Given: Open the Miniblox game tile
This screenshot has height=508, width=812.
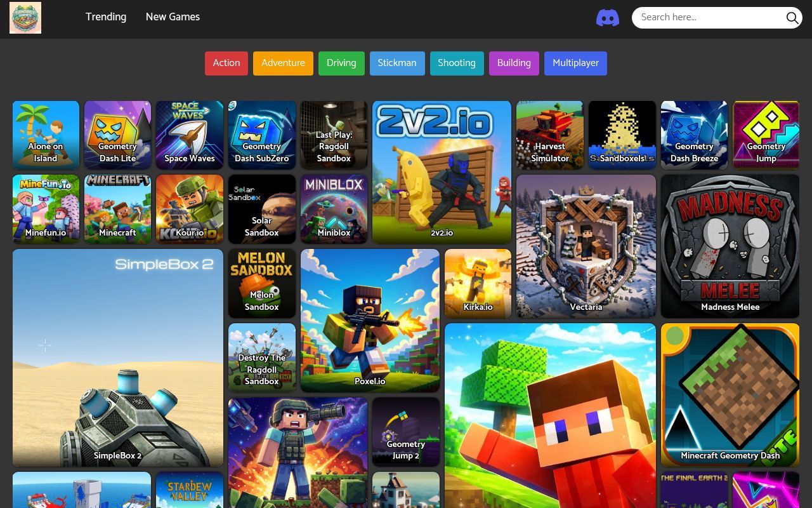Looking at the screenshot, I should tap(334, 209).
